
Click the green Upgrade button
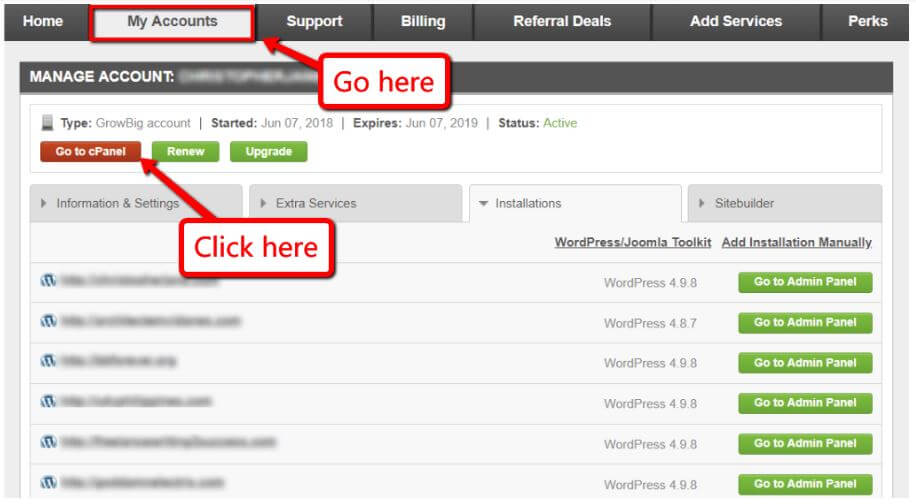(269, 152)
